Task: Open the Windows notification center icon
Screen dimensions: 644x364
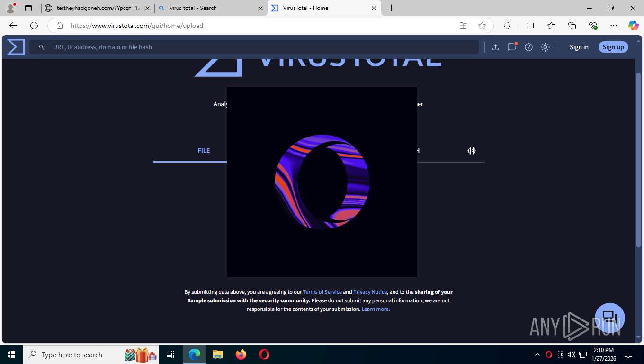Action: coord(628,355)
